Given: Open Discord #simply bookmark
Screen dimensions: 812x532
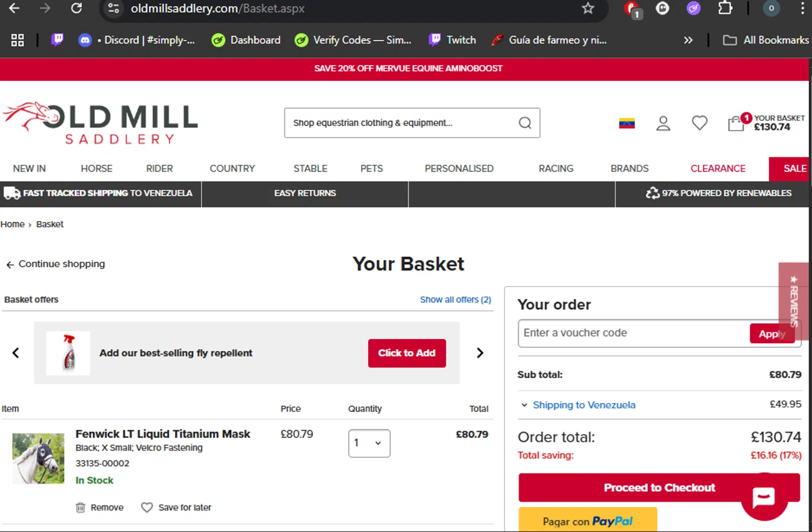Looking at the screenshot, I should coord(137,40).
